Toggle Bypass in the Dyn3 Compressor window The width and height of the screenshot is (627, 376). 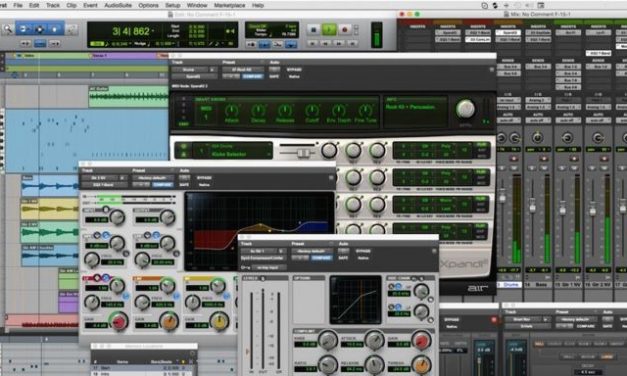(363, 251)
